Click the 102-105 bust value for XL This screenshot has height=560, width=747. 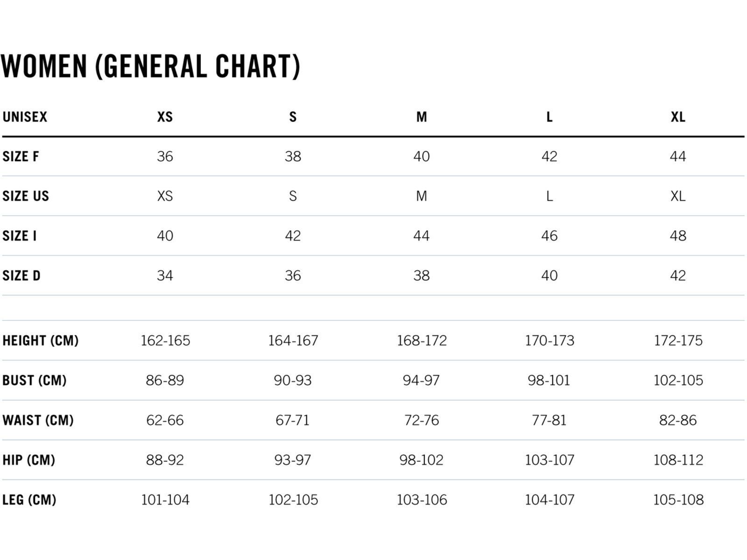pyautogui.click(x=678, y=380)
